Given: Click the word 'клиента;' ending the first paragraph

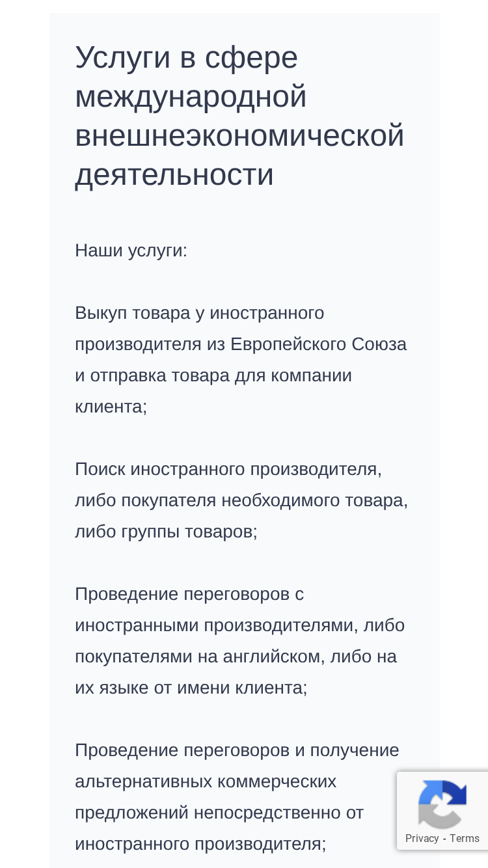Looking at the screenshot, I should [x=111, y=407].
